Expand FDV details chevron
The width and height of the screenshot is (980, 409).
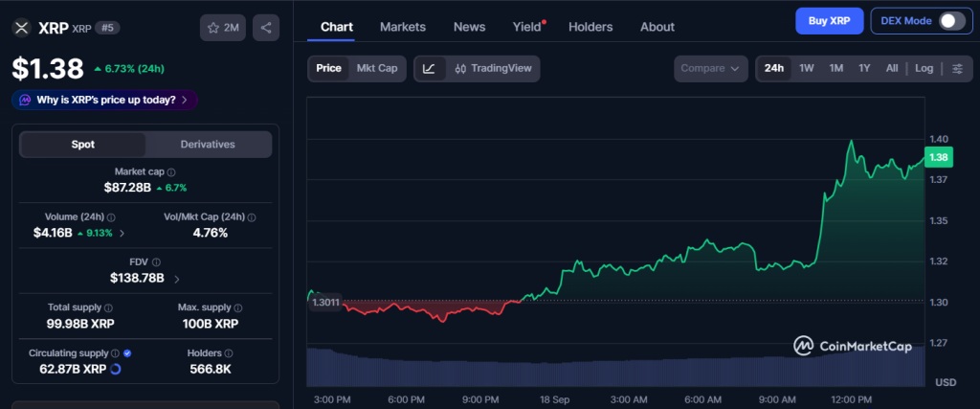[177, 279]
